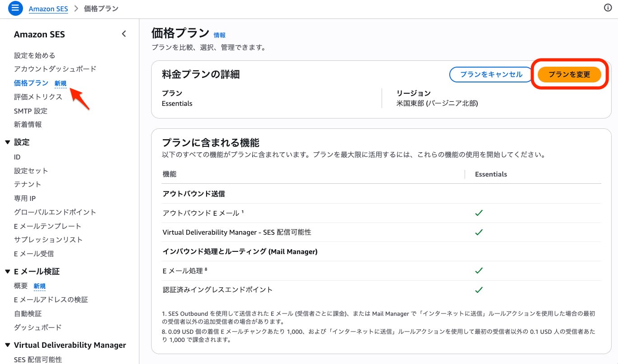Open SES 配信可能性 in sidebar
This screenshot has height=364, width=618.
point(38,359)
